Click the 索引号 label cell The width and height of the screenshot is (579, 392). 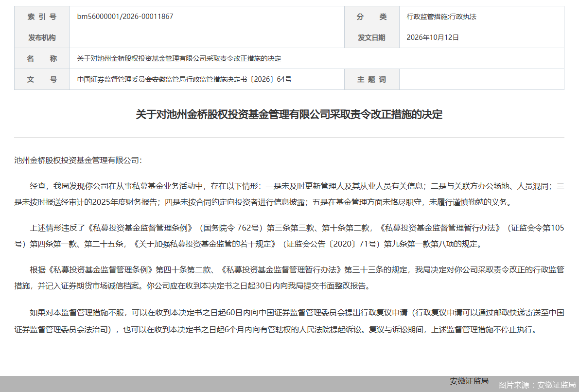[42, 17]
